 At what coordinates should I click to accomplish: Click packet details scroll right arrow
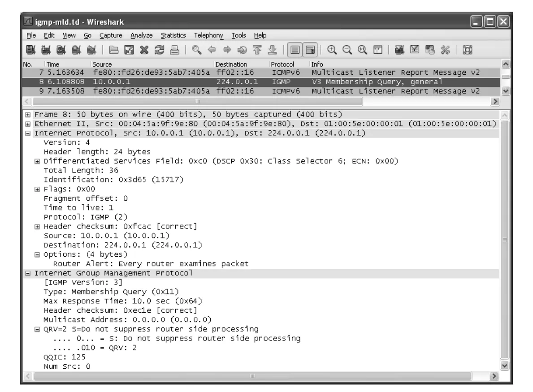coord(494,376)
